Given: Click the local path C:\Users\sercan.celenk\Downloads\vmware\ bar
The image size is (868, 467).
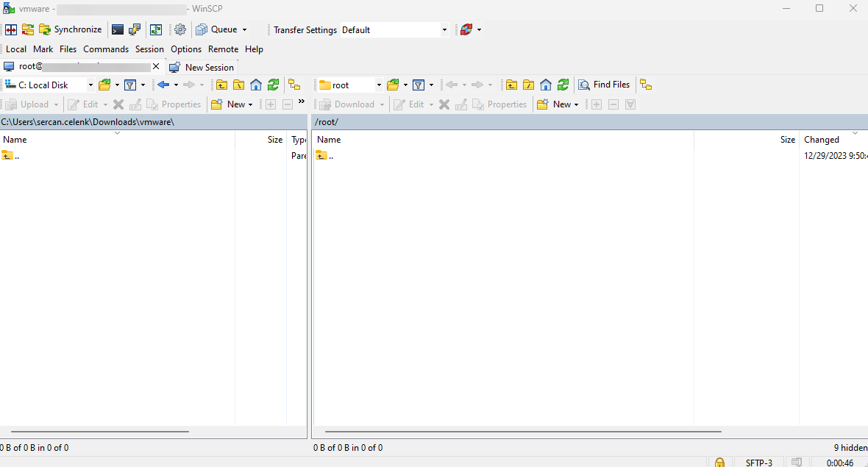Looking at the screenshot, I should pyautogui.click(x=153, y=122).
